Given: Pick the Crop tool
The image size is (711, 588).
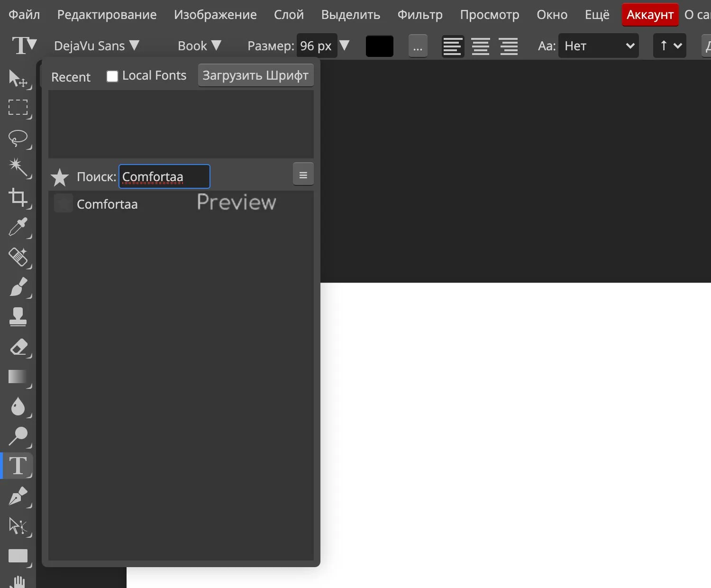Looking at the screenshot, I should (x=18, y=197).
